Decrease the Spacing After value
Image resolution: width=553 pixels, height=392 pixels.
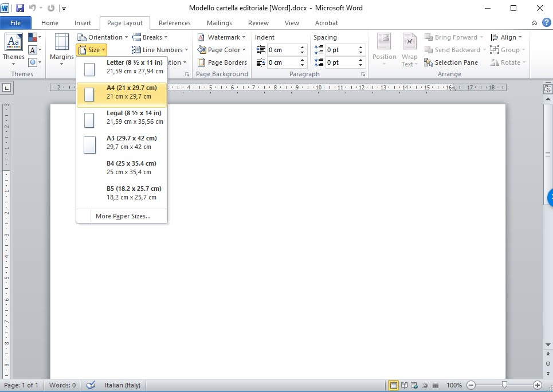360,65
